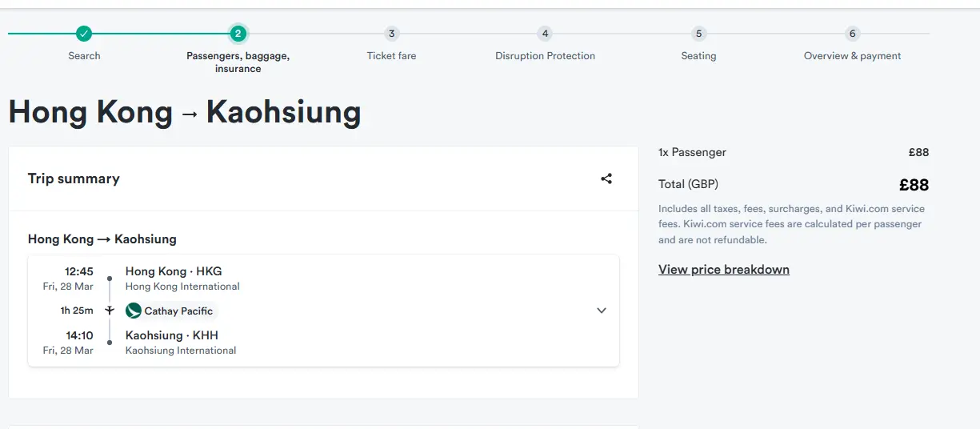Click the step 2 circle icon

[238, 34]
